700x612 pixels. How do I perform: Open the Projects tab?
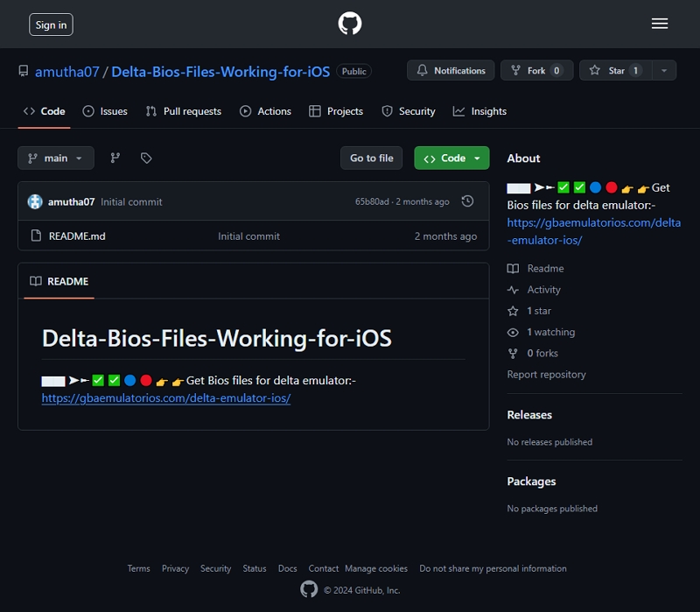[x=336, y=111]
